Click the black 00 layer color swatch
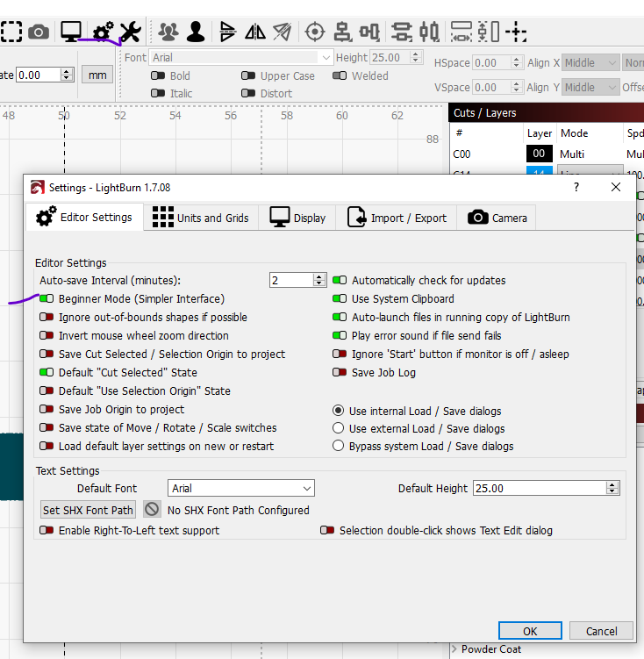Viewport: 644px width, 659px height. point(540,154)
